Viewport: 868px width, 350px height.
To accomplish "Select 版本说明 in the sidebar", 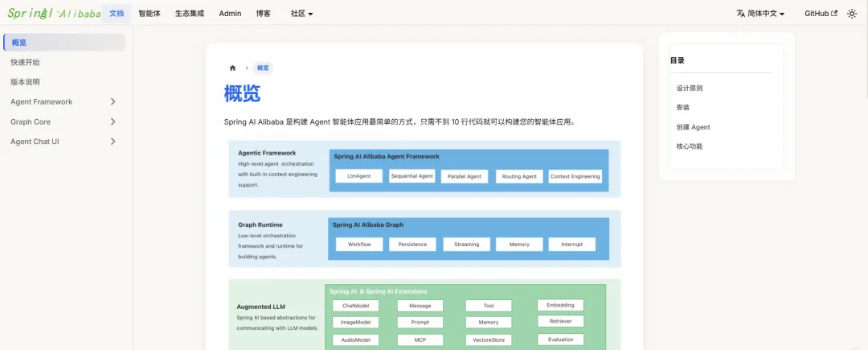I will pyautogui.click(x=63, y=82).
